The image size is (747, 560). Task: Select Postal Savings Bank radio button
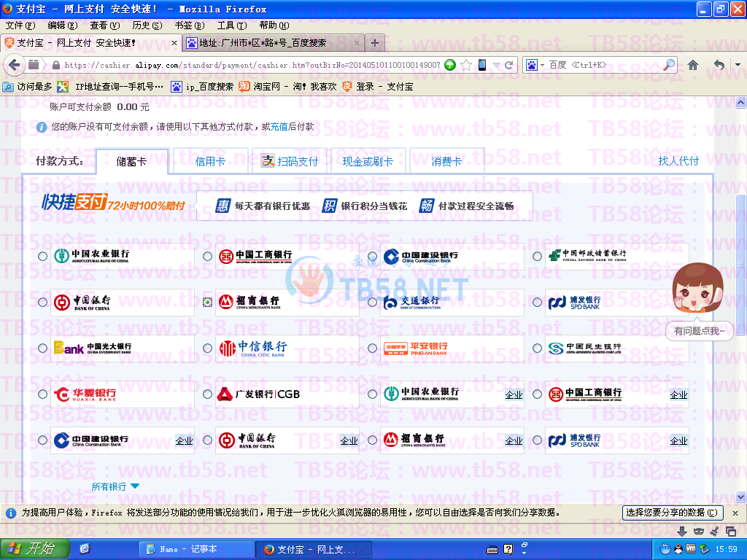point(537,256)
